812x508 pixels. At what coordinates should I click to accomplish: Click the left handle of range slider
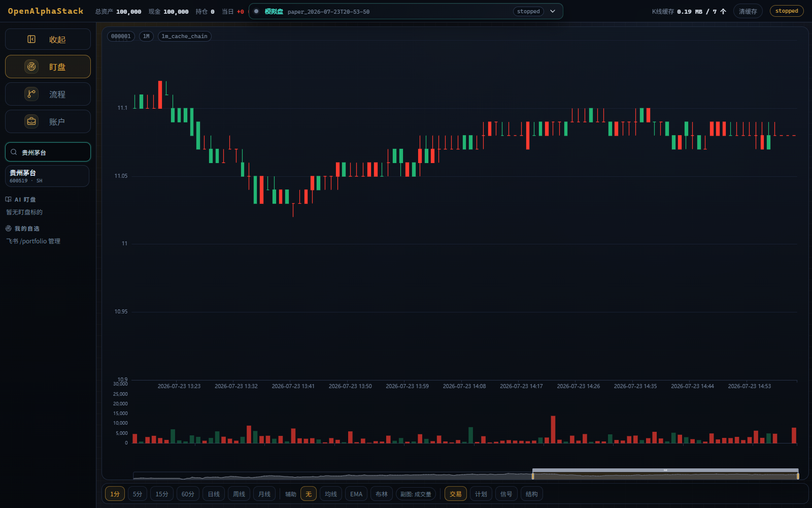533,476
